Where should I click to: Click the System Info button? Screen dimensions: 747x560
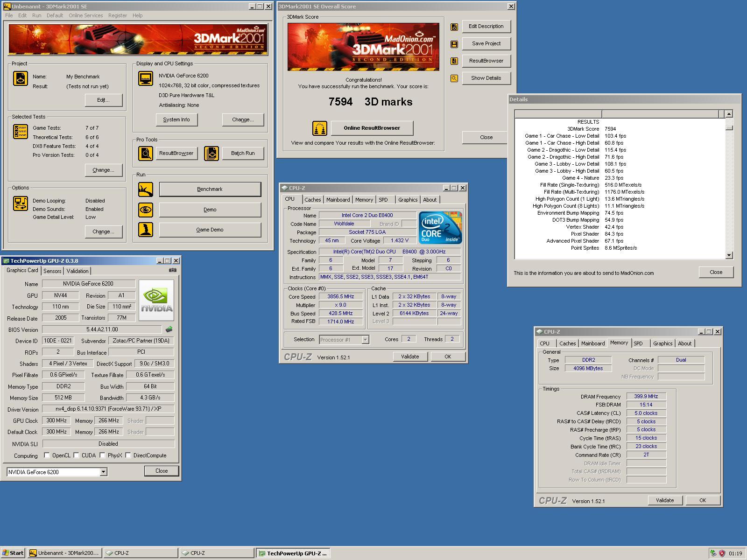(x=176, y=119)
